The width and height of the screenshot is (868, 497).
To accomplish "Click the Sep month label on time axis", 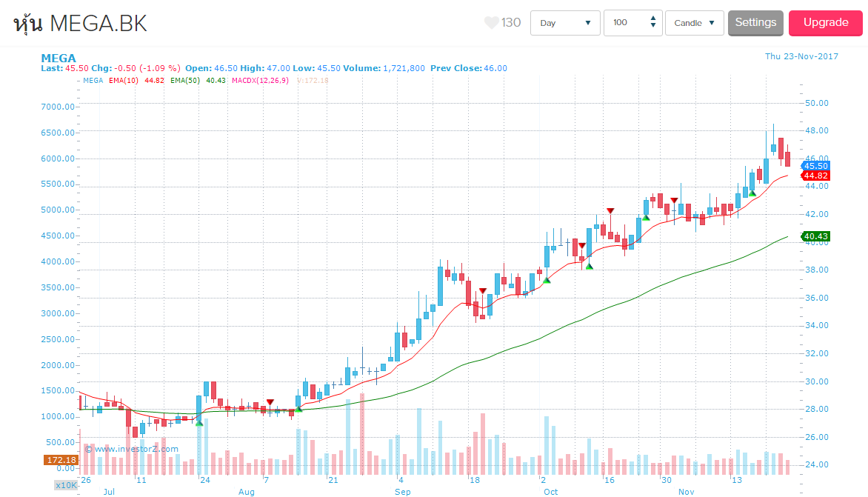I will click(402, 492).
